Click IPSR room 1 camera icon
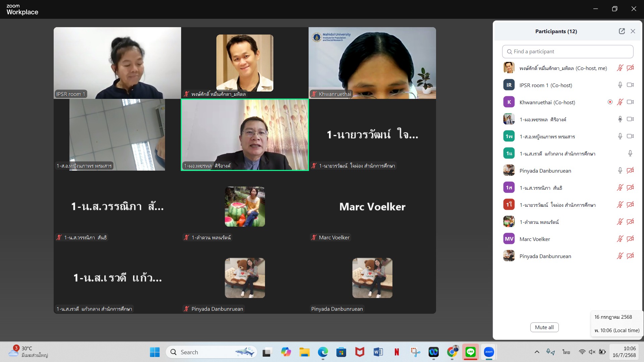644x362 pixels. tap(630, 85)
